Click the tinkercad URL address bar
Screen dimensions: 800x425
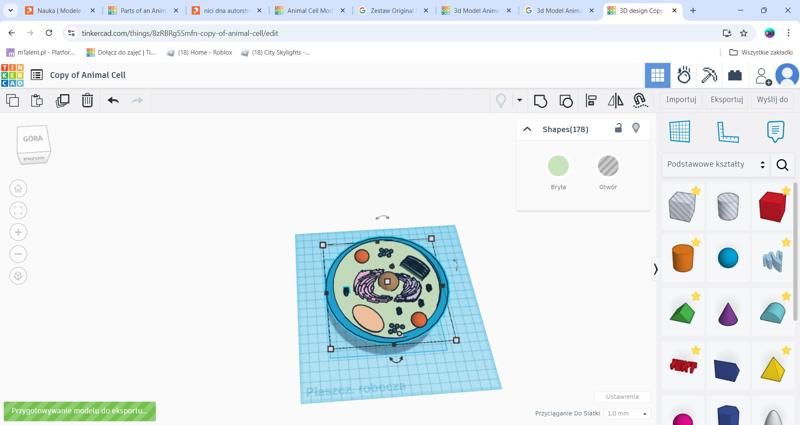[x=180, y=33]
